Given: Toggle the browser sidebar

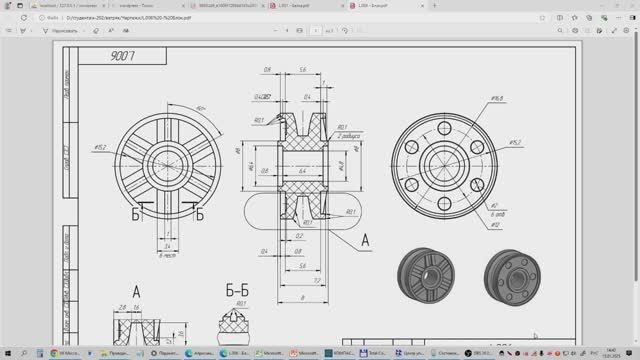Looking at the screenshot, I should [x=633, y=18].
